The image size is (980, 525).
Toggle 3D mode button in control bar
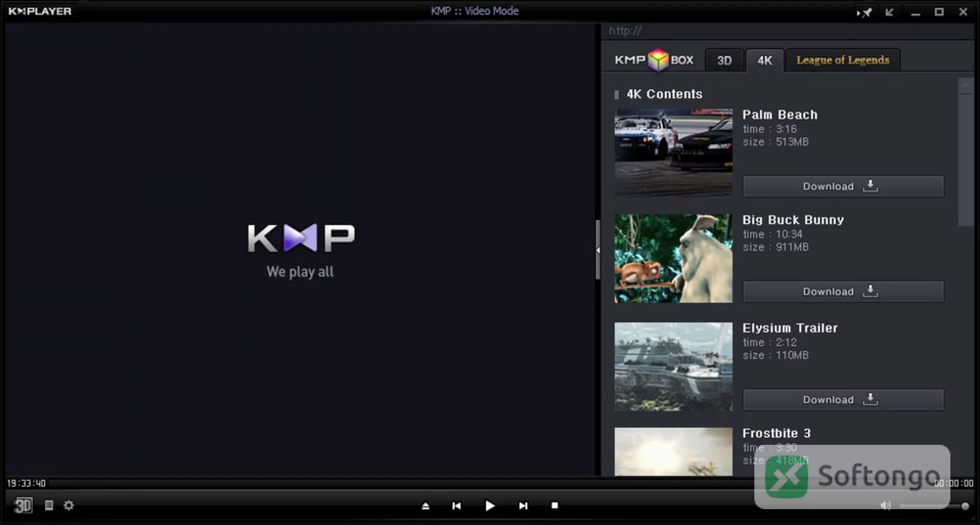pyautogui.click(x=23, y=506)
